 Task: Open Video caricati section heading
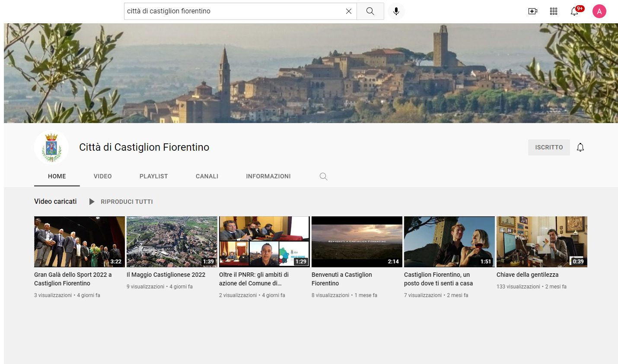coord(55,201)
